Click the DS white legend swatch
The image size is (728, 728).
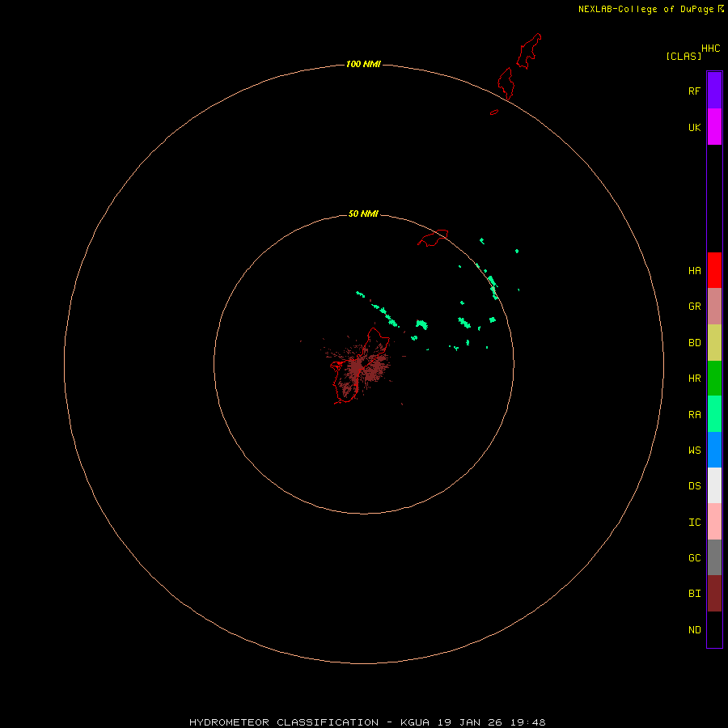714,485
